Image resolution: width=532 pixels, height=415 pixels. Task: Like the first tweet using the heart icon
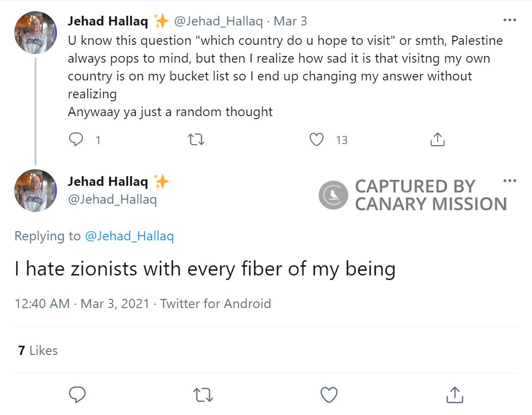pyautogui.click(x=316, y=140)
